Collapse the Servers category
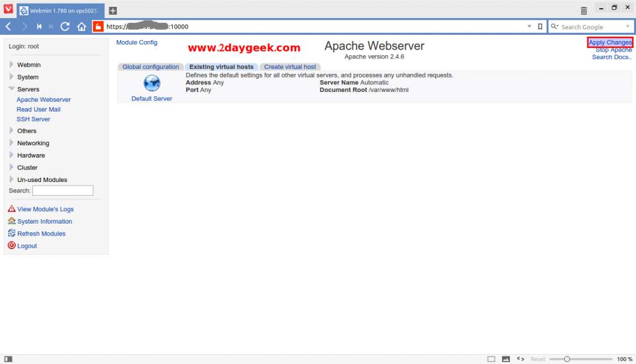The width and height of the screenshot is (636, 364). 11,88
